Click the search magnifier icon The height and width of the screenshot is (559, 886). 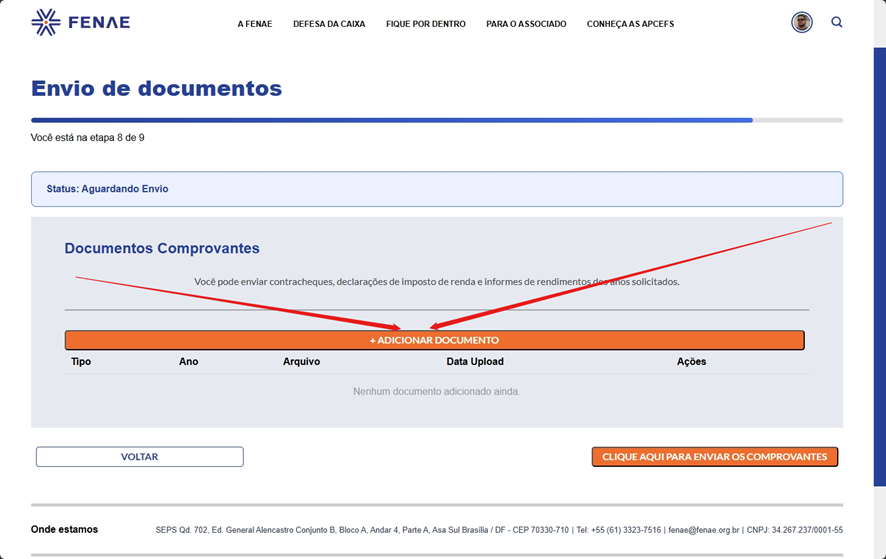point(837,22)
